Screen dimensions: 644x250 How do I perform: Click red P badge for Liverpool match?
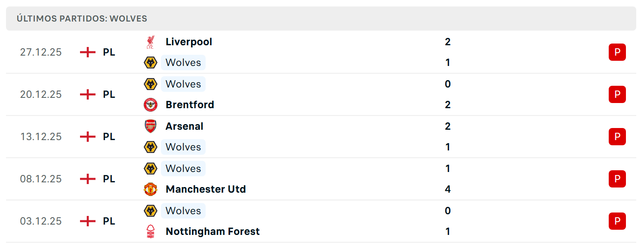click(617, 52)
